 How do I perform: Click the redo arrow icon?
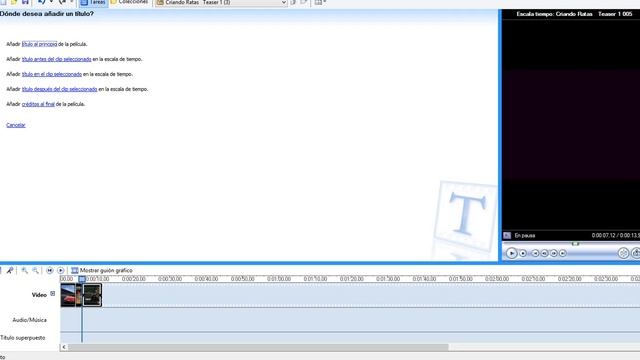click(62, 2)
